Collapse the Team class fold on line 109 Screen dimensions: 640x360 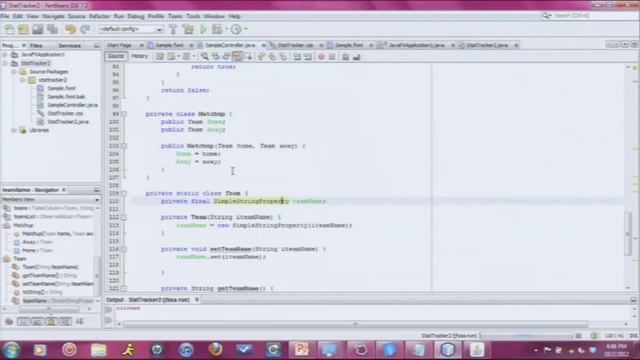click(124, 193)
